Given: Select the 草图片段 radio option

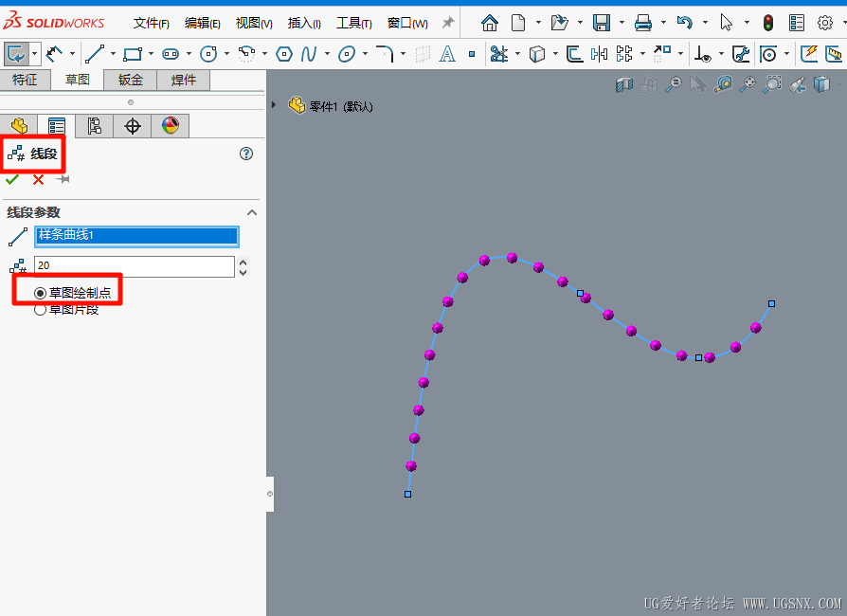Looking at the screenshot, I should click(40, 310).
